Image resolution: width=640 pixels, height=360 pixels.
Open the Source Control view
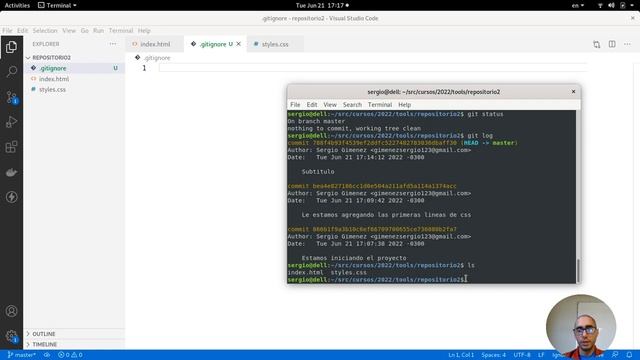tap(11, 97)
